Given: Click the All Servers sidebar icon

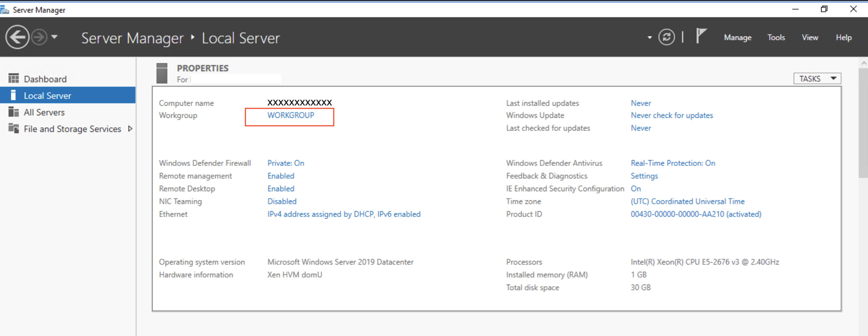Looking at the screenshot, I should point(14,112).
